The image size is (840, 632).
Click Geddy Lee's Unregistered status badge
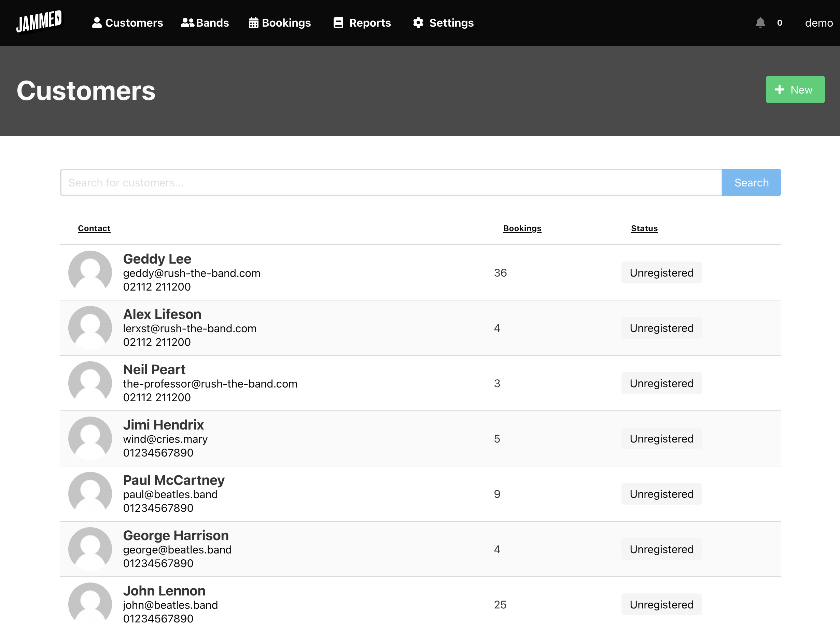[x=661, y=272]
